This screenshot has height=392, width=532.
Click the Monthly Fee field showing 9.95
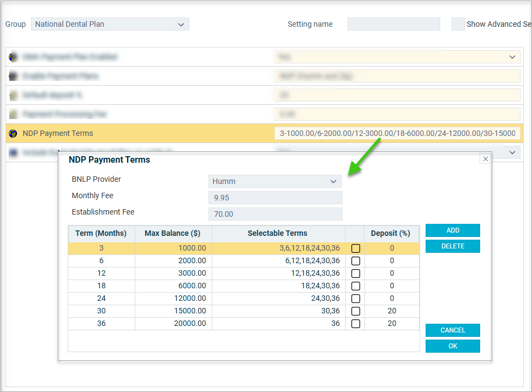coord(276,198)
